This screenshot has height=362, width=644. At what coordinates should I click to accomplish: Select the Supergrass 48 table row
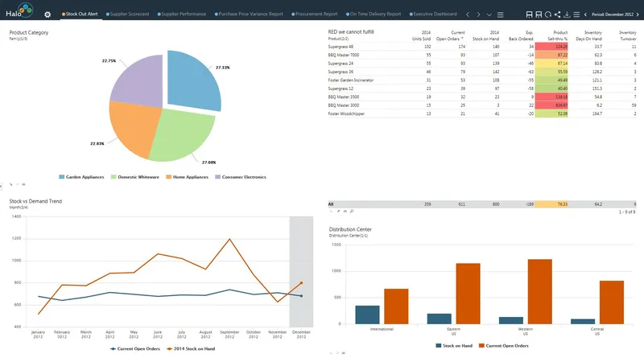click(481, 47)
